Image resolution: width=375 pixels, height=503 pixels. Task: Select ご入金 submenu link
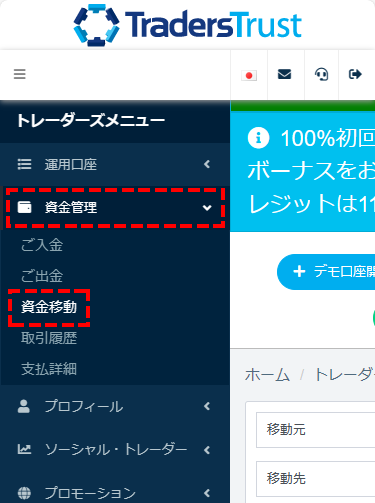(x=42, y=245)
